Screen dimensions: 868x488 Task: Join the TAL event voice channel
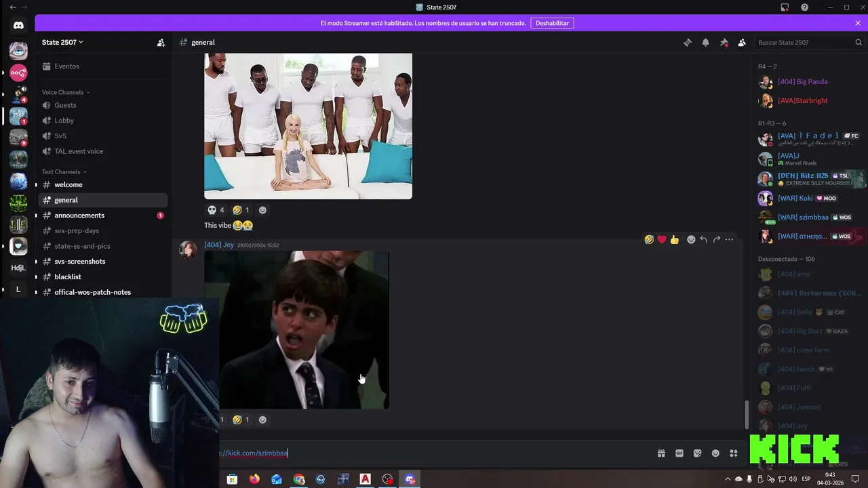(103, 151)
